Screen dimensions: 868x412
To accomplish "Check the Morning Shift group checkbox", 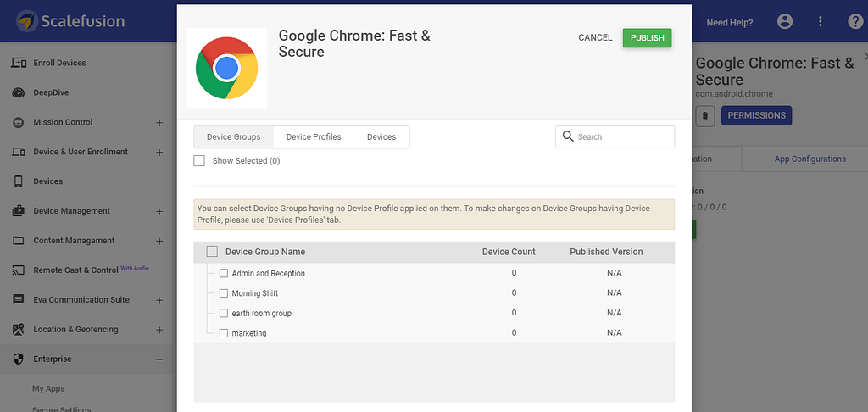I will pos(224,293).
